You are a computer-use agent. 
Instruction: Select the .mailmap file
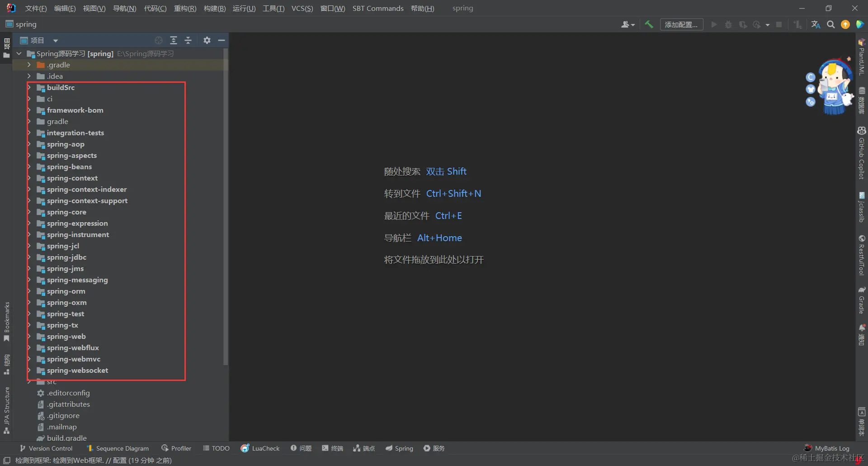click(62, 427)
